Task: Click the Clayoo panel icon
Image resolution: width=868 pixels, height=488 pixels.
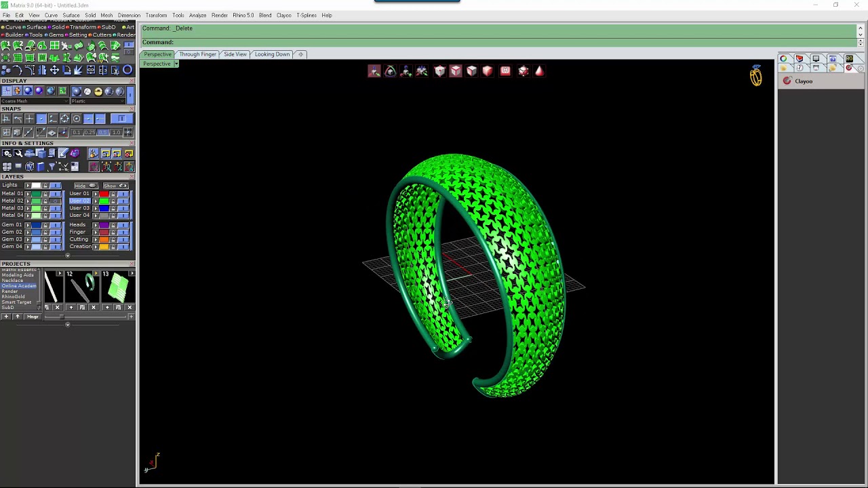Action: pyautogui.click(x=787, y=81)
